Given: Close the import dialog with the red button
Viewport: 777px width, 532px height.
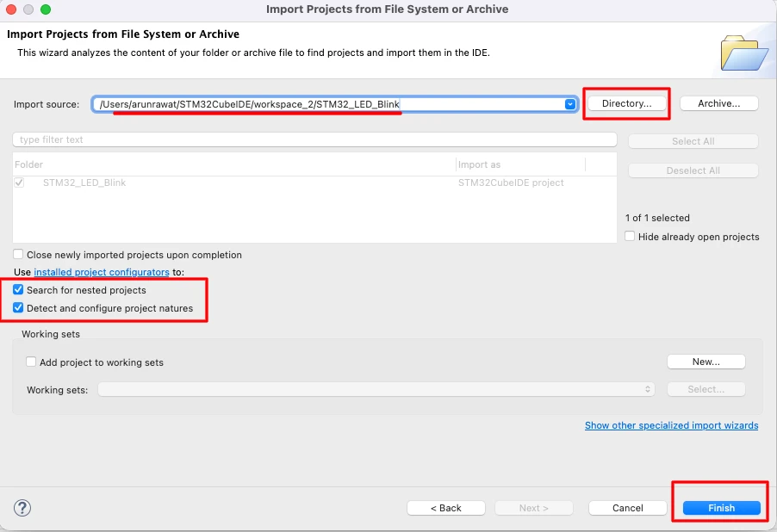Looking at the screenshot, I should 11,9.
